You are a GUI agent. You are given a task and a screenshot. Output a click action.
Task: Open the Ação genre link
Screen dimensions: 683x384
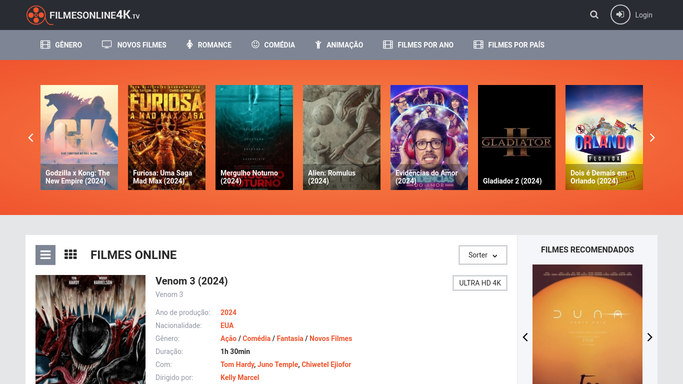[x=228, y=338]
